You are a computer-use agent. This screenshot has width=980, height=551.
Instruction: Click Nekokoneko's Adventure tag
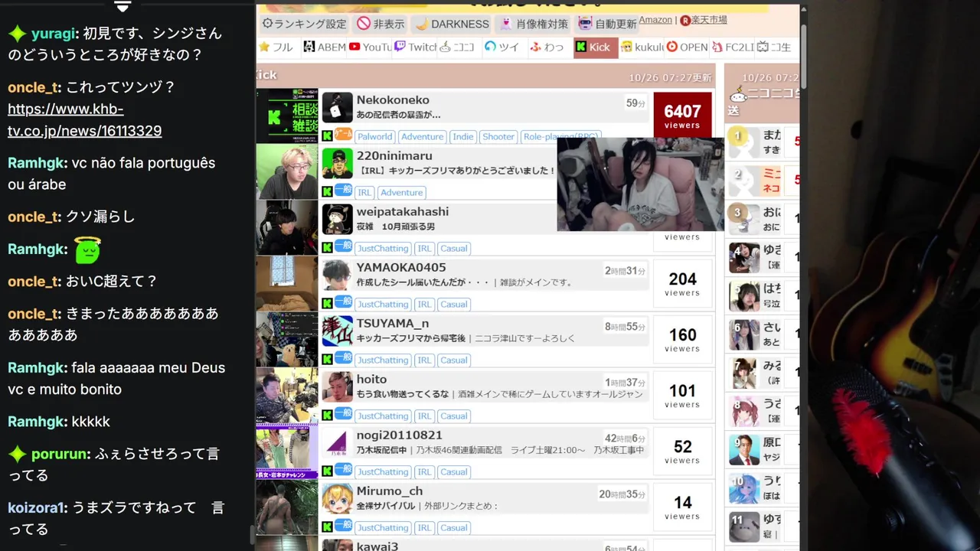423,137
